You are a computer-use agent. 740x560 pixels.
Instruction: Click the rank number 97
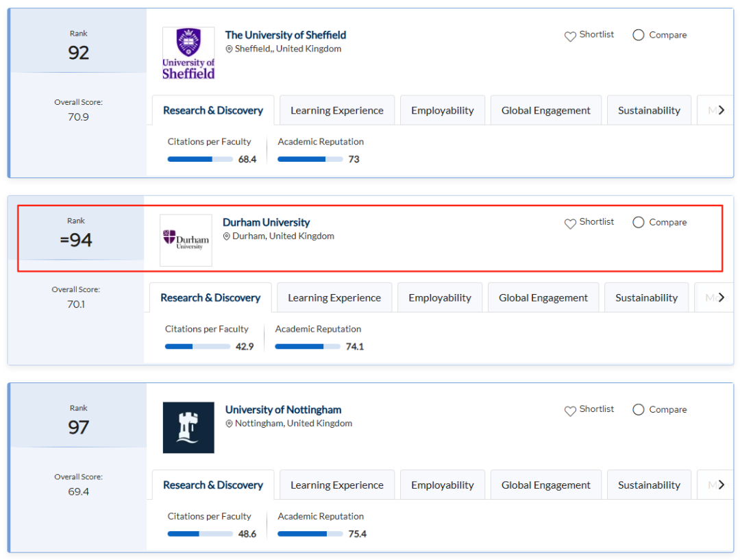click(x=78, y=427)
